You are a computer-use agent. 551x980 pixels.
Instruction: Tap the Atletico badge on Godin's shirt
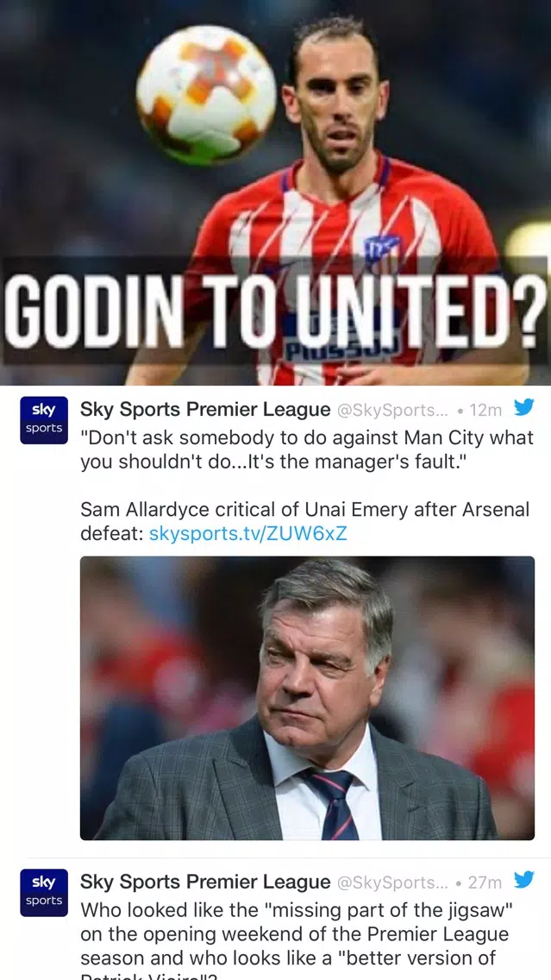click(382, 248)
